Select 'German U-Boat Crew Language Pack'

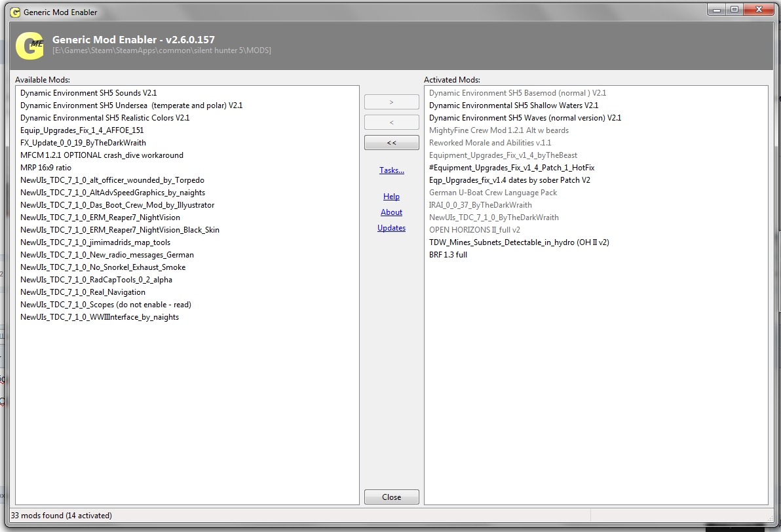tap(493, 193)
